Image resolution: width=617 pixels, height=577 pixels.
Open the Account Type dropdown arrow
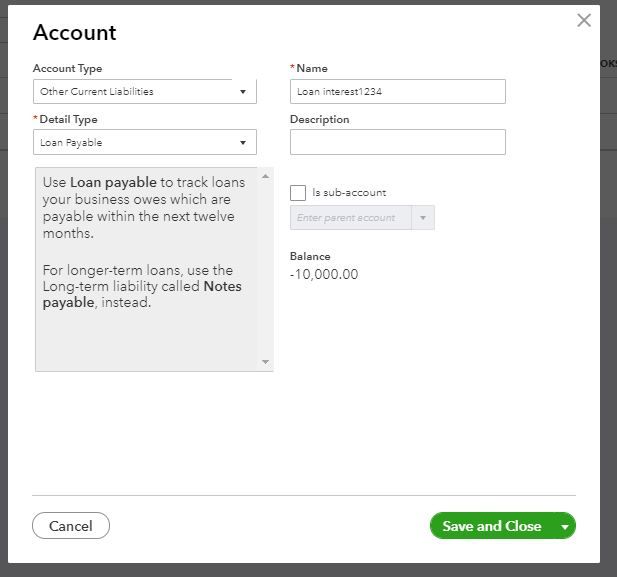242,92
